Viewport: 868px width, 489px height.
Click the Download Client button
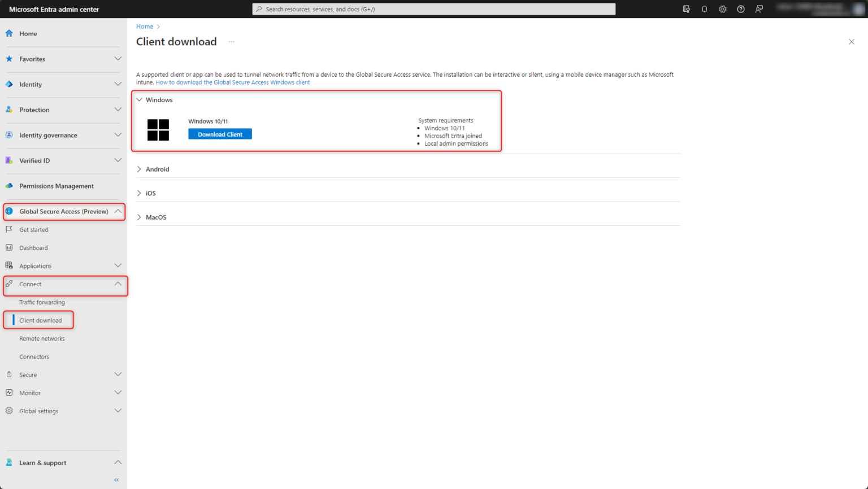coord(220,134)
